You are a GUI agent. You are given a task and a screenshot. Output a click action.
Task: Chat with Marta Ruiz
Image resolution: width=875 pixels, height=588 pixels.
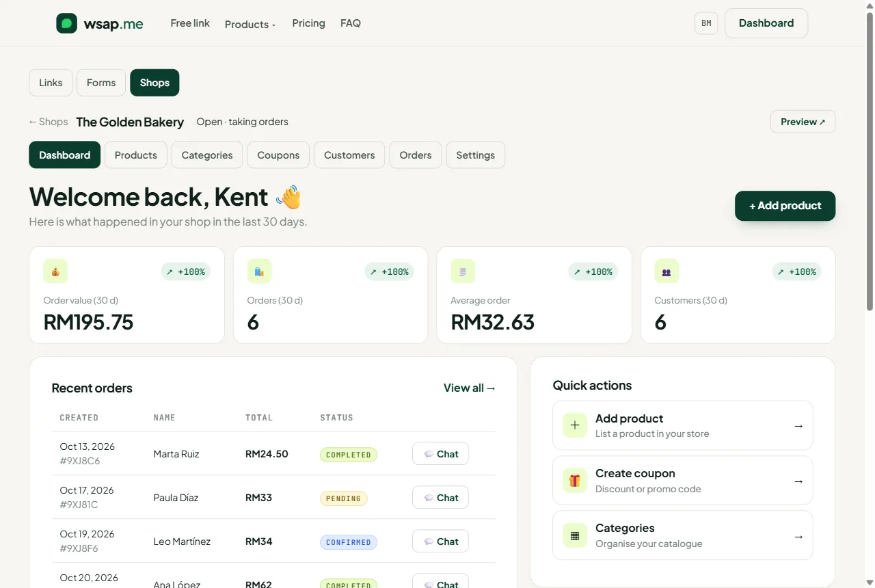[x=440, y=454]
